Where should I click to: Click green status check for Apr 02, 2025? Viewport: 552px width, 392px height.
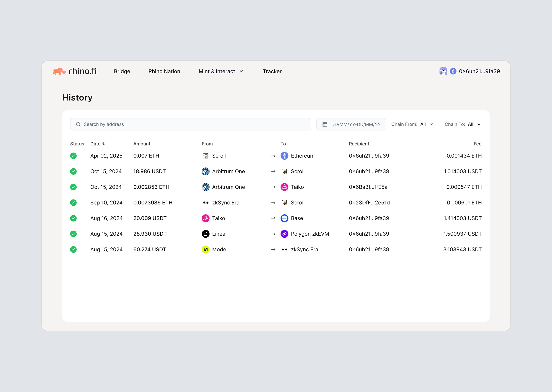tap(73, 156)
